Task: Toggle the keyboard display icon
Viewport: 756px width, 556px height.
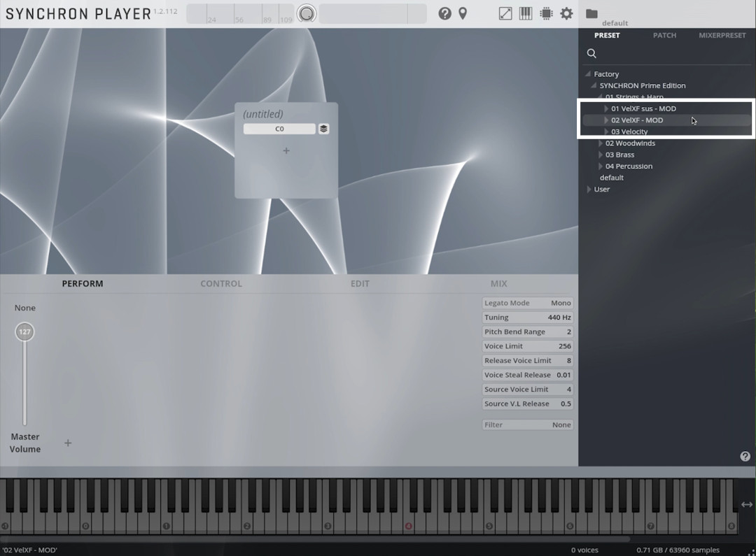Action: [526, 13]
